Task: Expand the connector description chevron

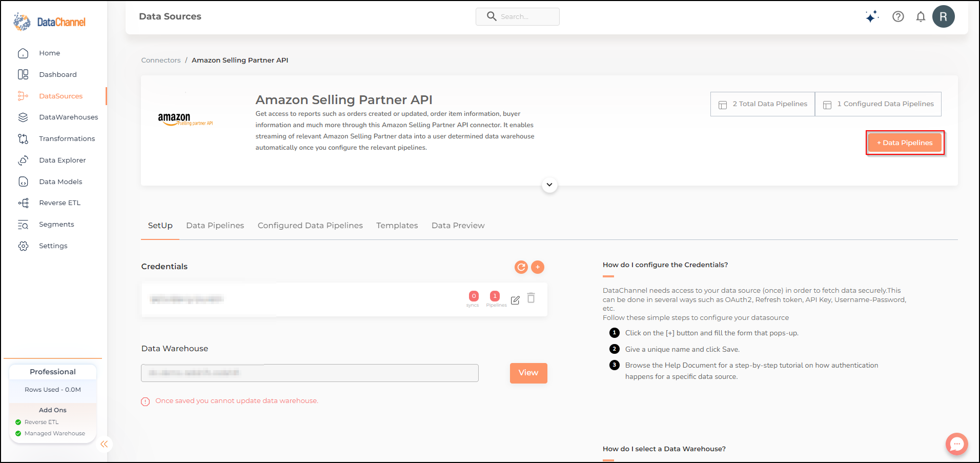Action: (x=549, y=185)
